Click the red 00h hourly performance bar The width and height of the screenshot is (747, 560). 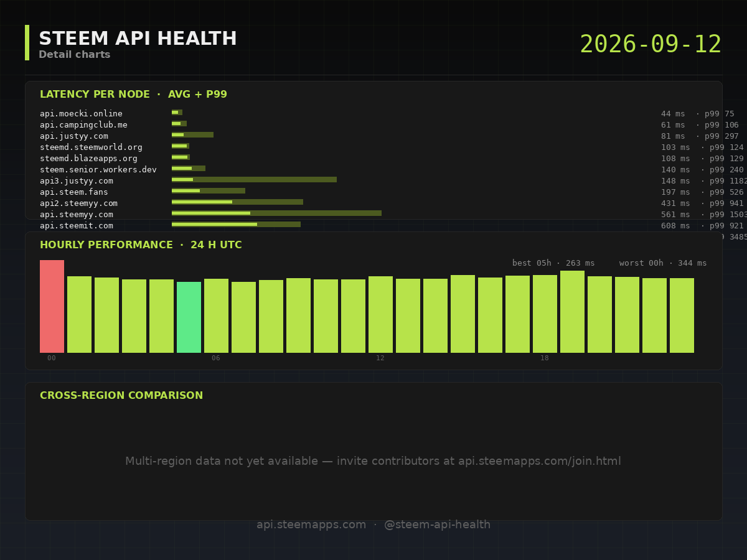pos(52,306)
